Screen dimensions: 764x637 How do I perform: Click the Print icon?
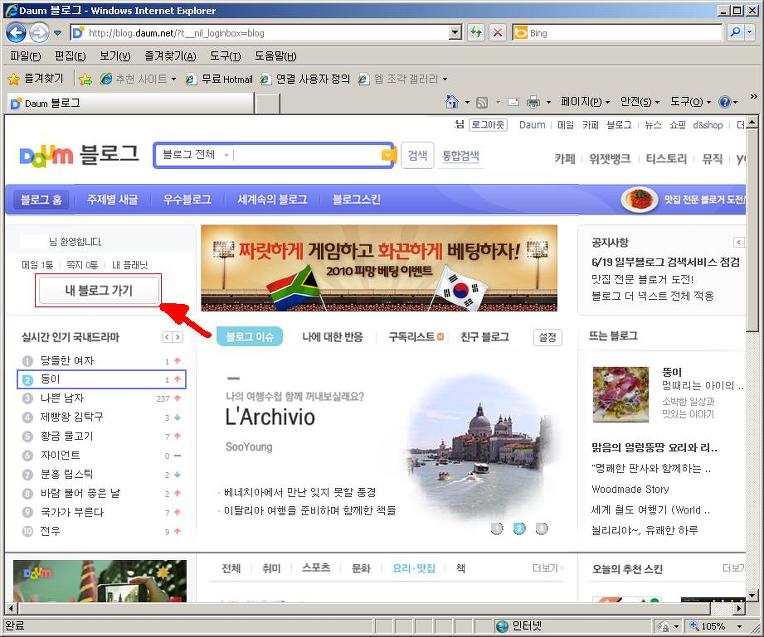(534, 102)
